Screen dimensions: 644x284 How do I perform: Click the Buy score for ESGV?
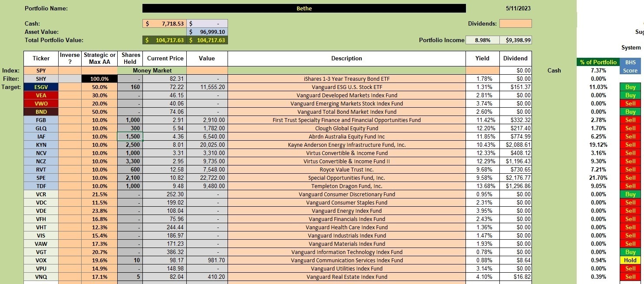(x=631, y=87)
